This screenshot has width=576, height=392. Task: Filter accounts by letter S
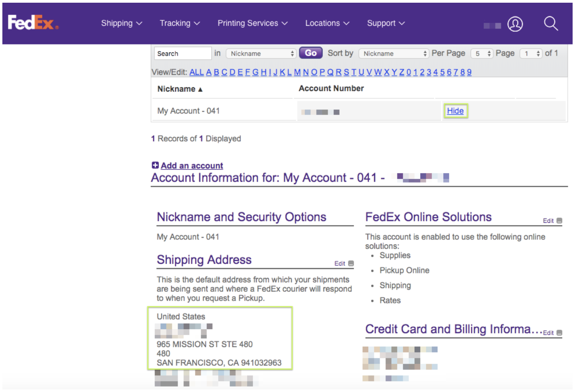click(x=346, y=72)
